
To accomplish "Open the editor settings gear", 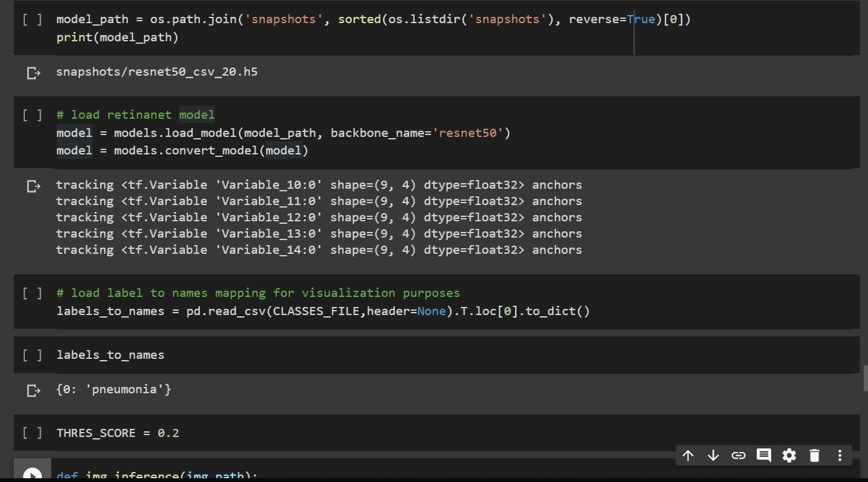I will (789, 456).
